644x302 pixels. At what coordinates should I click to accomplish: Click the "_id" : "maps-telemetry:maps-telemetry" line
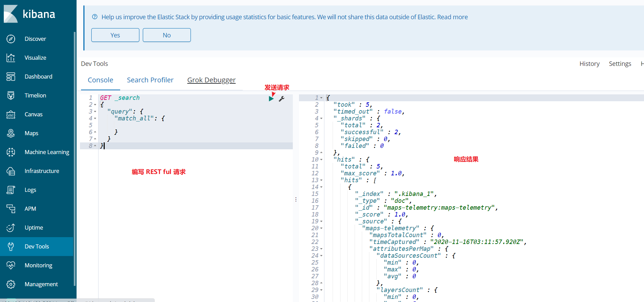point(426,208)
